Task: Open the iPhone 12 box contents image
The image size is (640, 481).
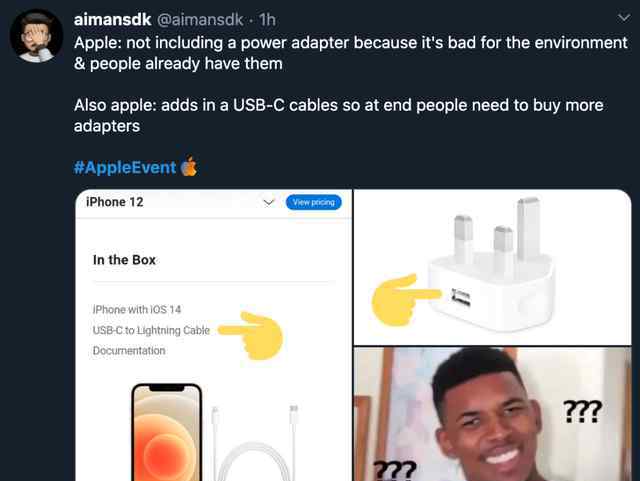Action: [x=214, y=335]
